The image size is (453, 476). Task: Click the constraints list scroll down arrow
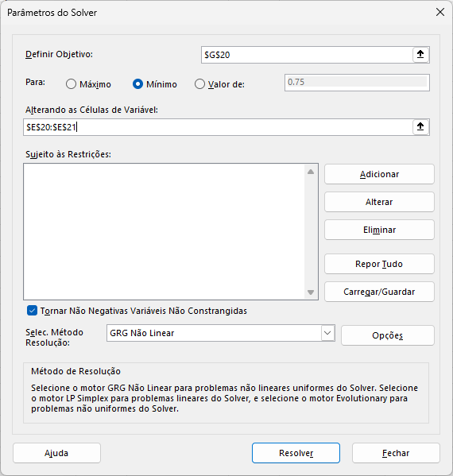(x=311, y=292)
